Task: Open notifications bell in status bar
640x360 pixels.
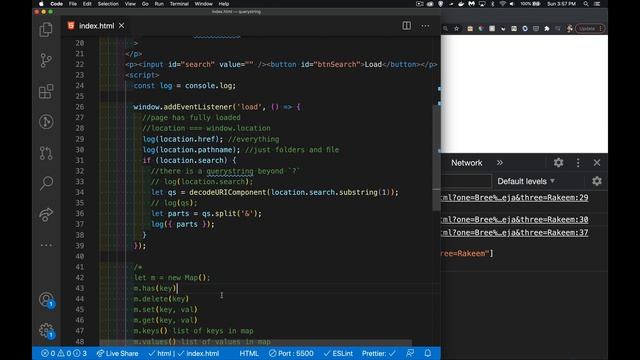Action: tap(428, 353)
